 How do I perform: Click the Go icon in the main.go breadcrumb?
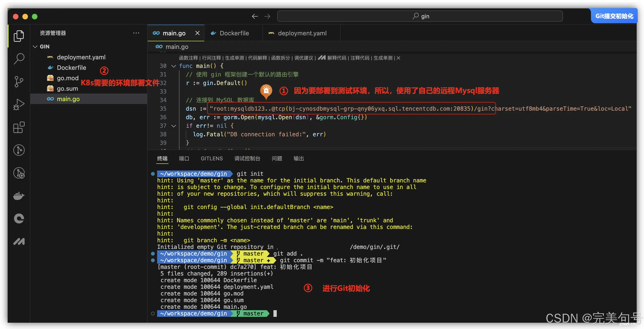tap(159, 47)
